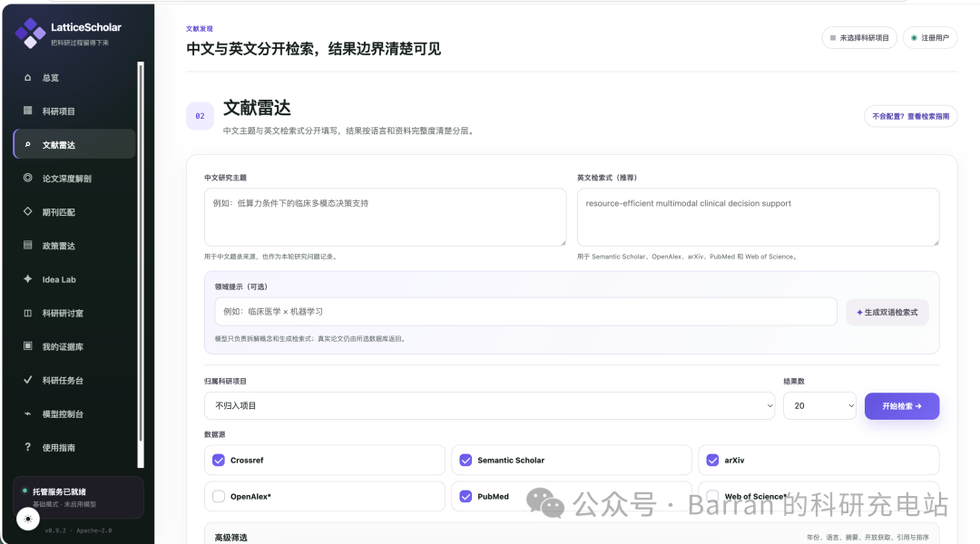980x544 pixels.
Task: Click the 02 step badge
Action: pyautogui.click(x=200, y=116)
